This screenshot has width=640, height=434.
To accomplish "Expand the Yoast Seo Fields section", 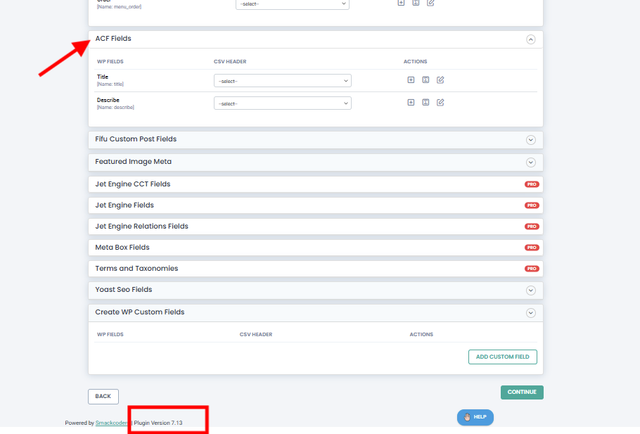I will tap(530, 290).
